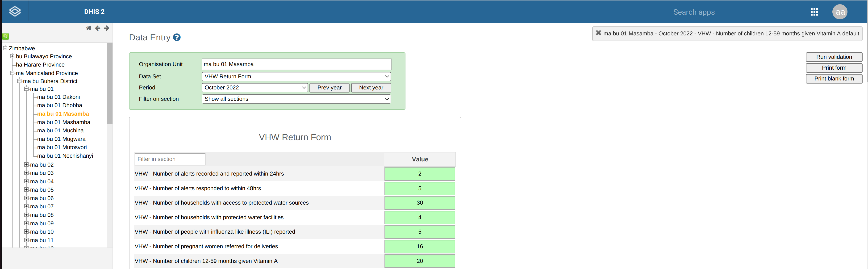Open the Period dropdown showing October 2022

pos(255,88)
